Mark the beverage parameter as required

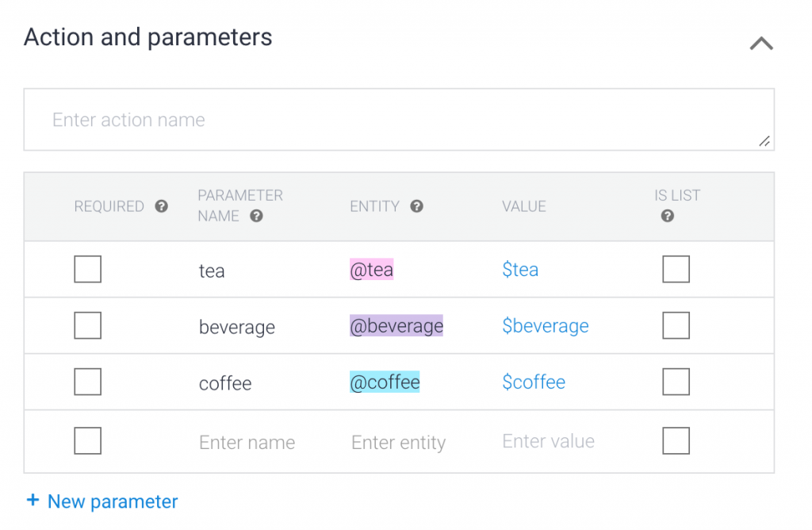point(87,325)
